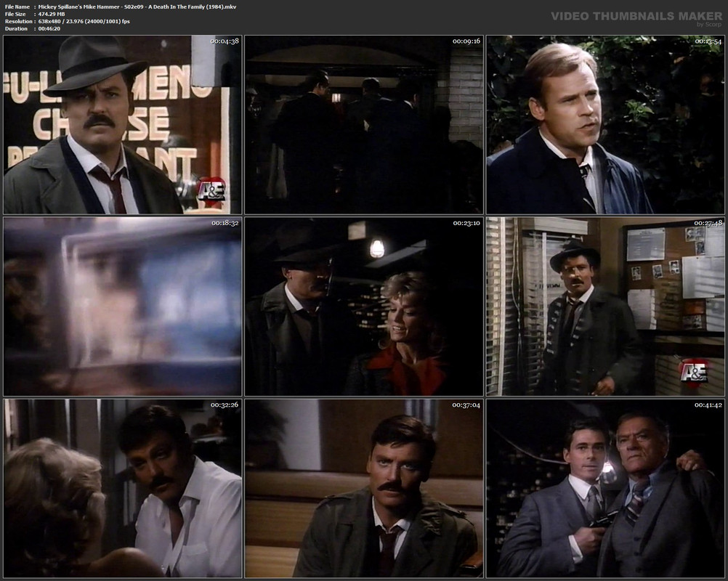This screenshot has width=728, height=581.
Task: Click the 00:23:10 timestamp label
Action: (466, 223)
